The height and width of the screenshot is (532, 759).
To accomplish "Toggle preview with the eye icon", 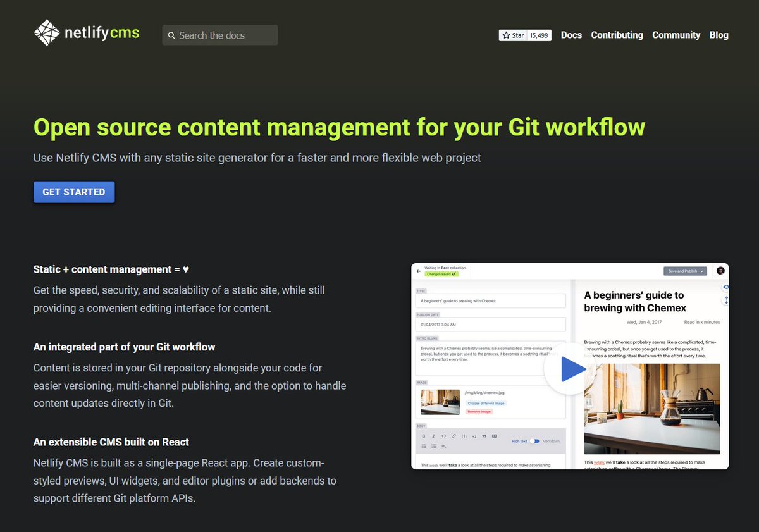I will click(726, 287).
